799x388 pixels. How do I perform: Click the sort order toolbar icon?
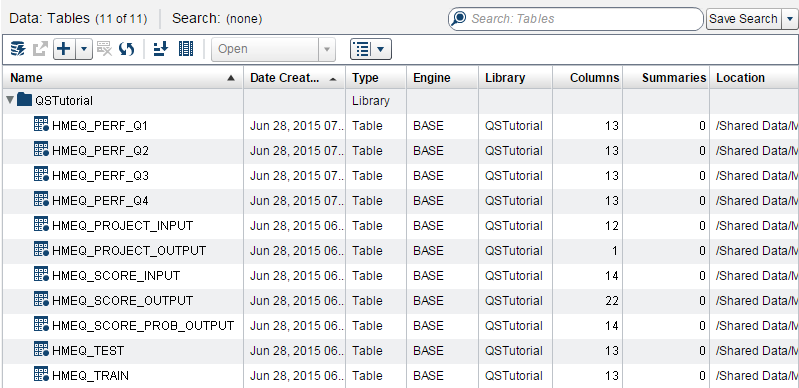pyautogui.click(x=161, y=49)
